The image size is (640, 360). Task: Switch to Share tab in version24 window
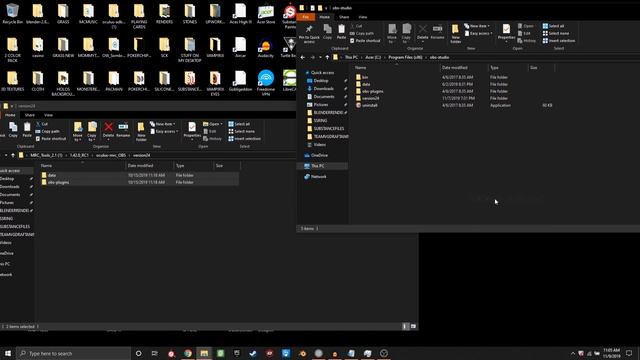(29, 115)
